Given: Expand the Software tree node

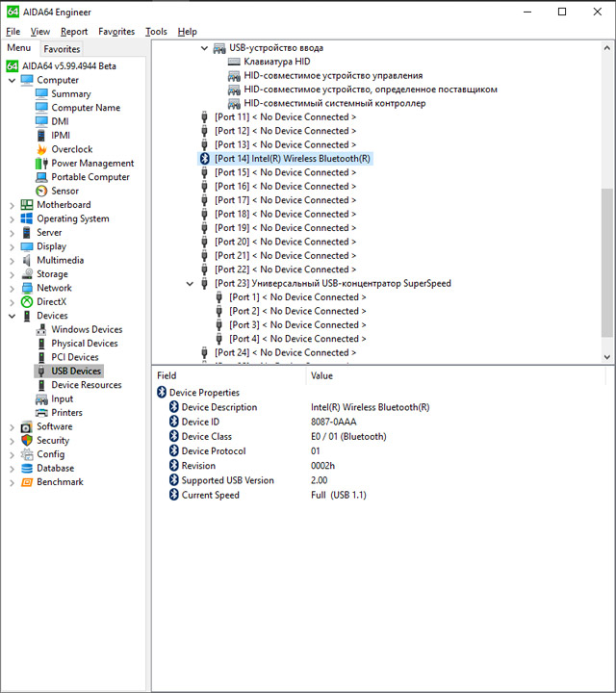Looking at the screenshot, I should [12, 427].
